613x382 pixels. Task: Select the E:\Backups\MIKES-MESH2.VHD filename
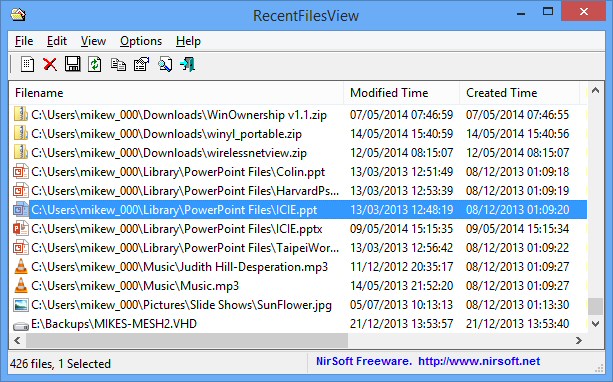pyautogui.click(x=114, y=324)
